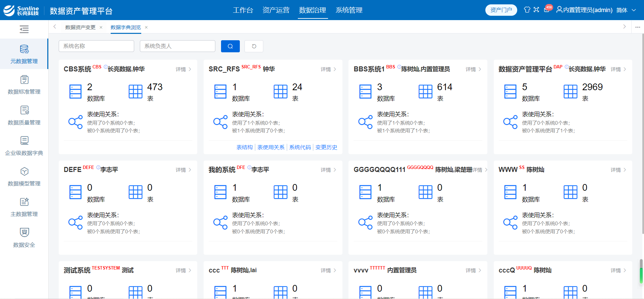
Task: Collapse the sidebar menu icon
Action: [x=24, y=29]
